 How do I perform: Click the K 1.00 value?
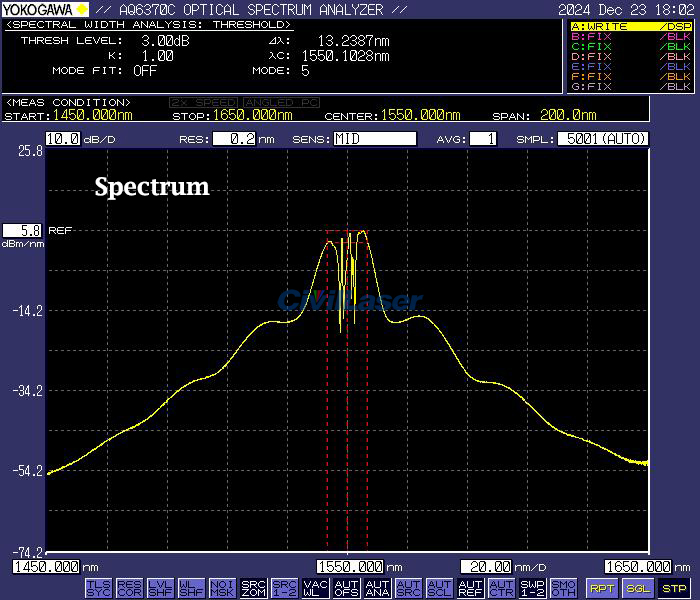coord(158,56)
